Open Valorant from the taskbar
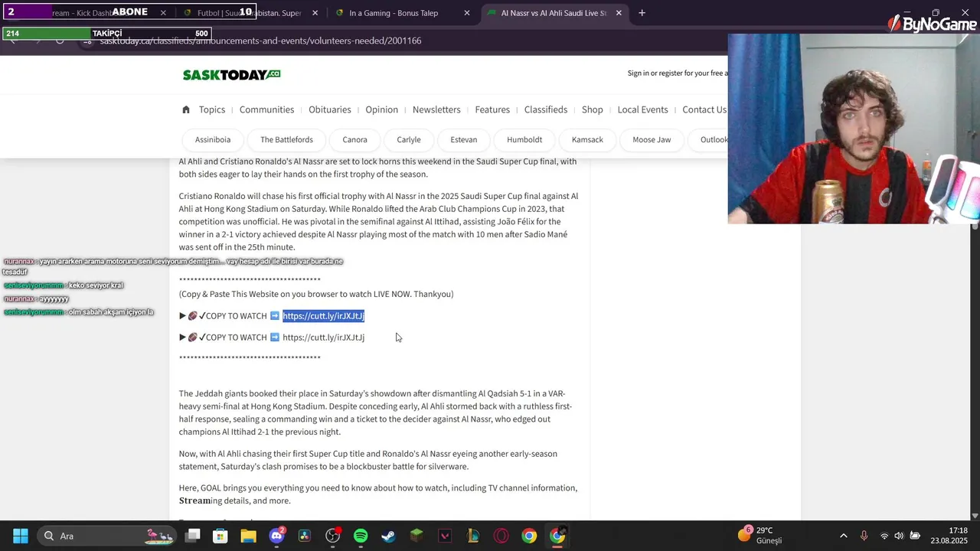 click(445, 536)
